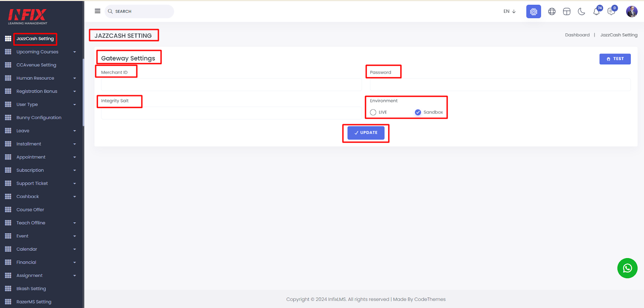Screen dimensions: 644x308
Task: Click the search magnifier icon
Action: [x=110, y=11]
